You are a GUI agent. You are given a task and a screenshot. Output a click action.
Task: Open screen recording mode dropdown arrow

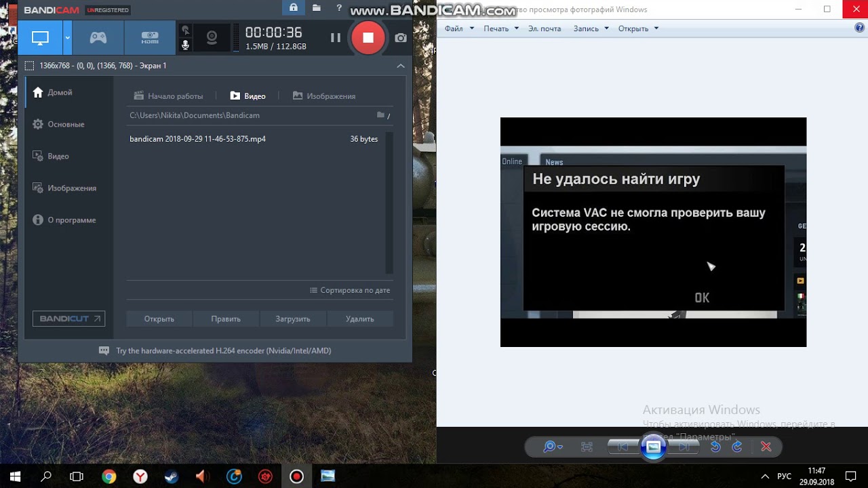[x=67, y=38]
